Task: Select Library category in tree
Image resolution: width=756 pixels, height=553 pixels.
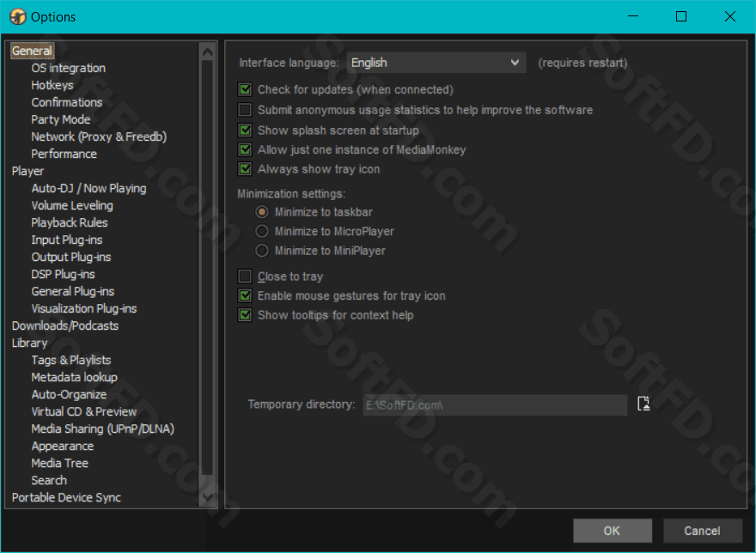Action: coord(29,343)
